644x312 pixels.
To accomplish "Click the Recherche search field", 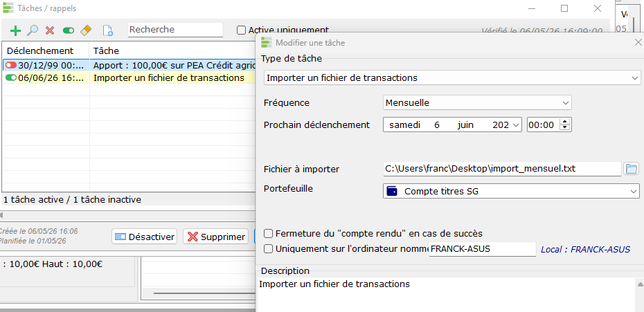I will click(175, 30).
